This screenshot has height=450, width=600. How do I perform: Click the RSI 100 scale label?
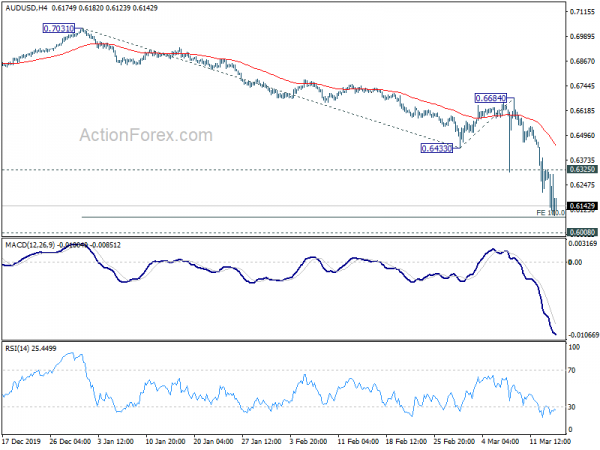(x=574, y=347)
